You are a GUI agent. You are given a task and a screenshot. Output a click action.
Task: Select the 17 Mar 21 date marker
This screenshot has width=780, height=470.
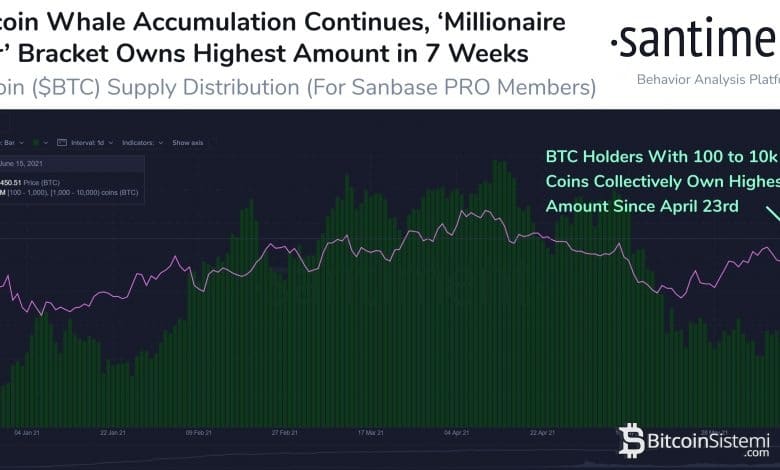click(372, 433)
